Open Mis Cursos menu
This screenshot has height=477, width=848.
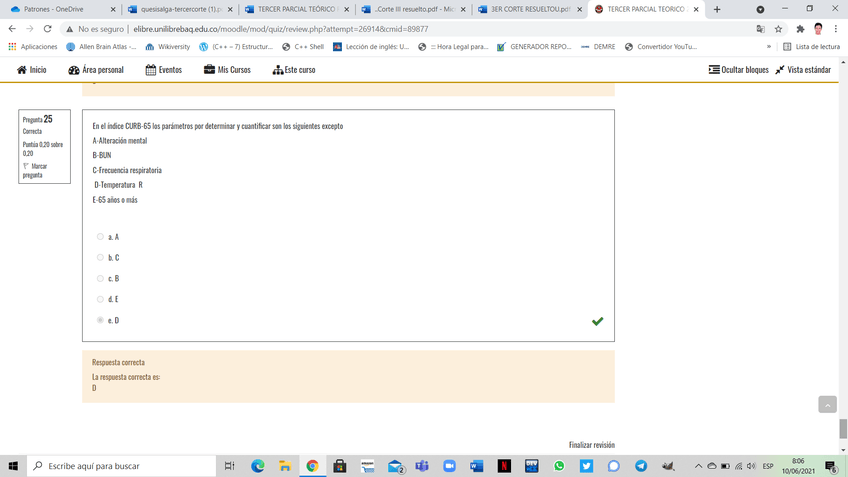(227, 70)
